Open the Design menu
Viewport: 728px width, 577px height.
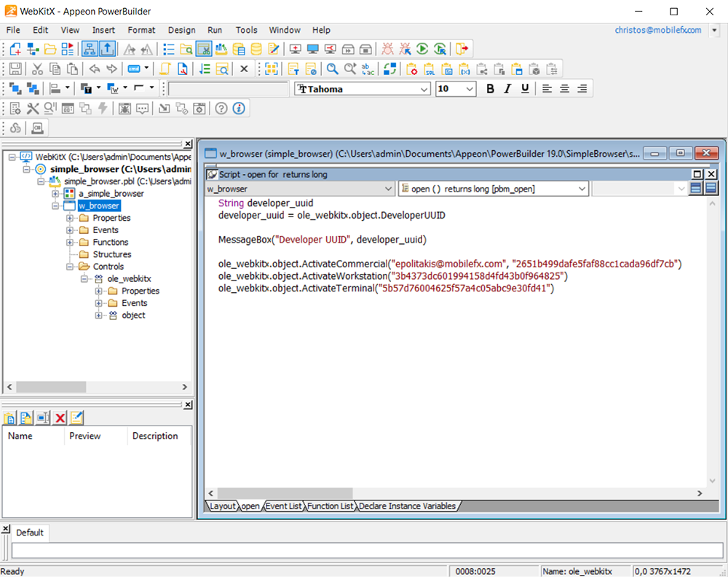click(x=181, y=30)
